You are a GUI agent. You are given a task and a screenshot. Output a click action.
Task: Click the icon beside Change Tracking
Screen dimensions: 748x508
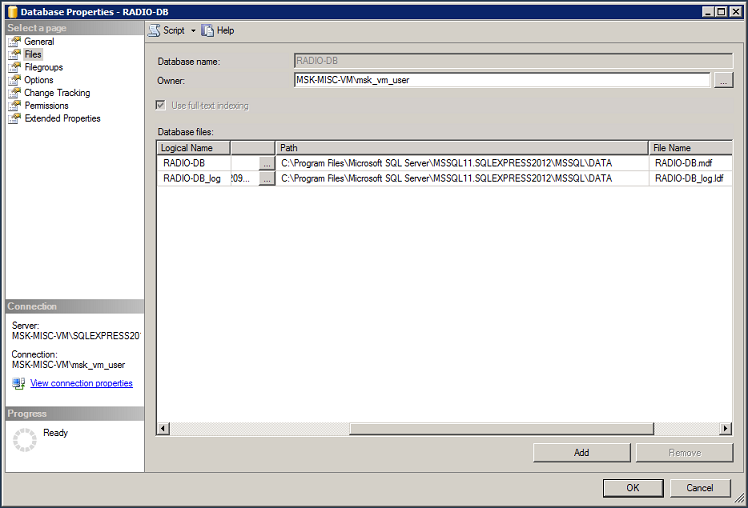[x=15, y=93]
